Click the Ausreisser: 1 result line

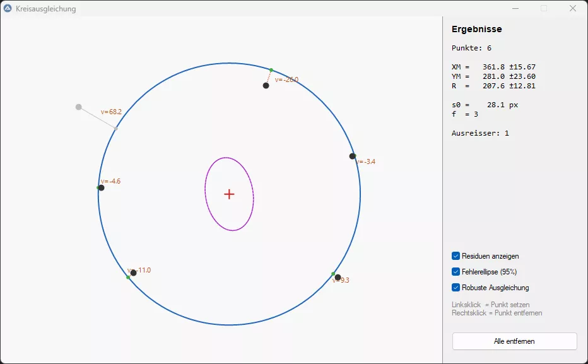480,133
